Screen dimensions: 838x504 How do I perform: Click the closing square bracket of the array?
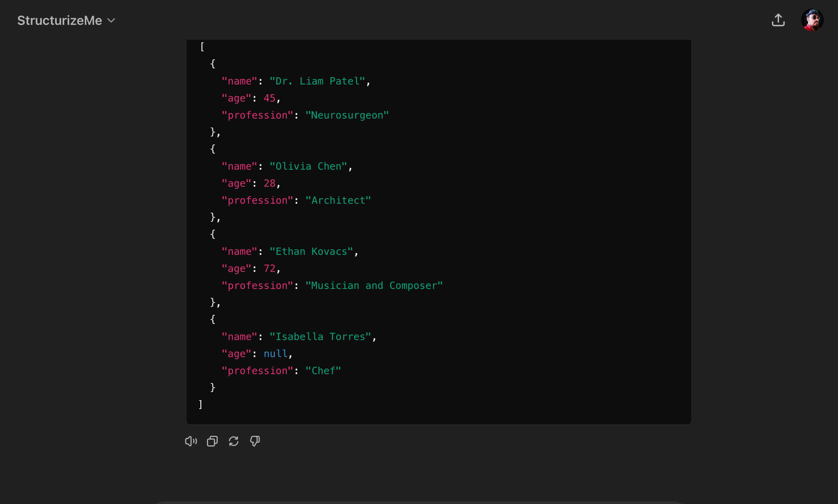tap(201, 405)
